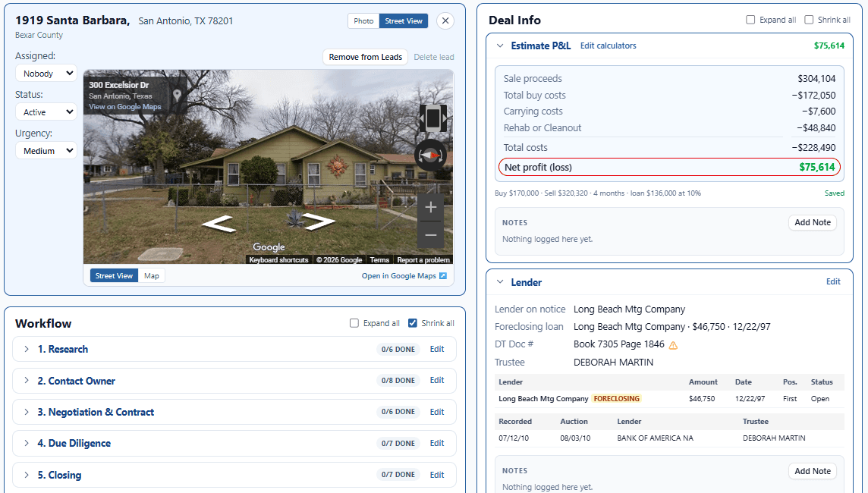Open the Edit calculators link
868x493 pixels.
(609, 46)
